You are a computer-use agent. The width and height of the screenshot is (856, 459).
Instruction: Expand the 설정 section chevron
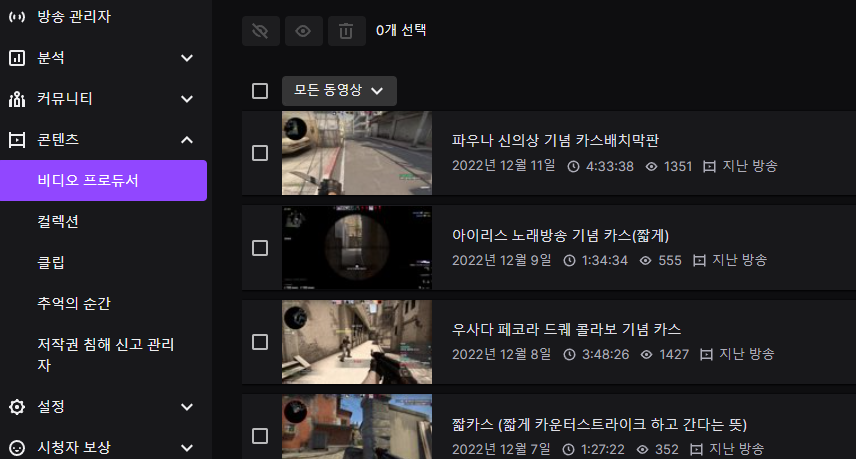click(x=187, y=407)
